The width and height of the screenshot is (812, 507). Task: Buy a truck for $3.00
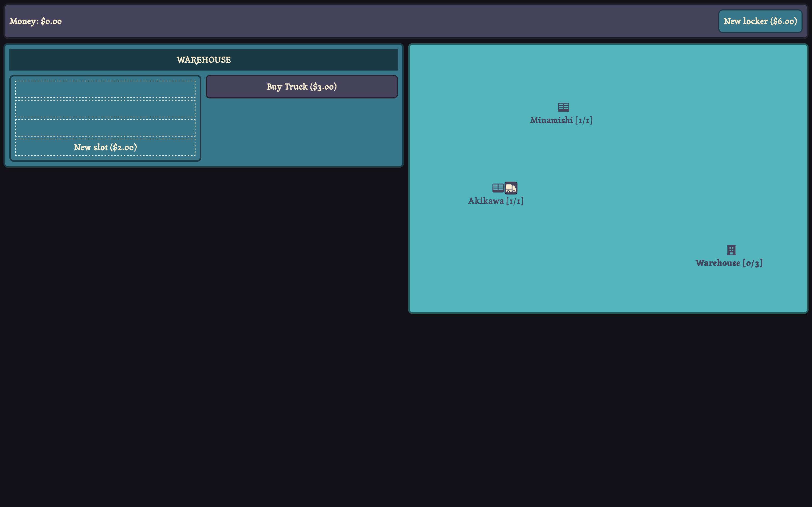point(301,87)
